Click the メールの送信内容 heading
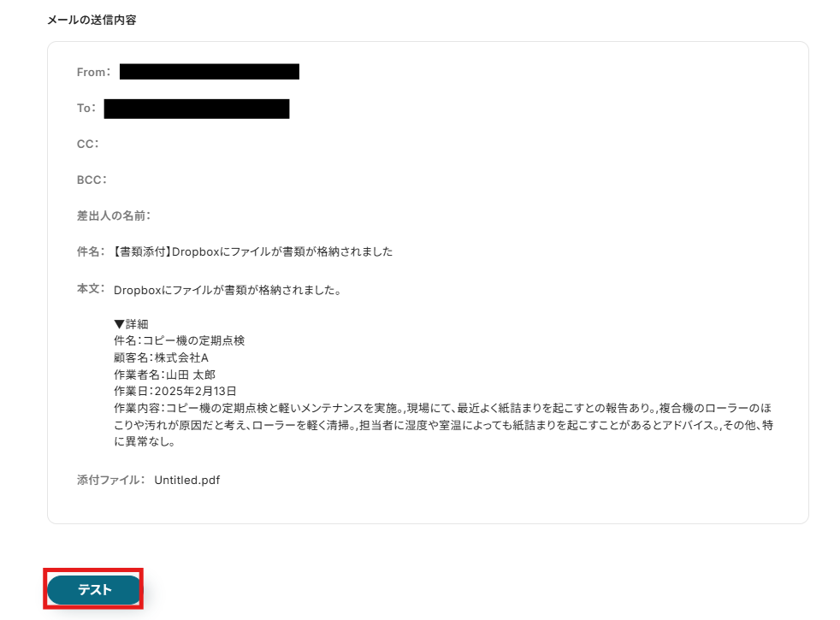This screenshot has height=620, width=840. pyautogui.click(x=92, y=20)
